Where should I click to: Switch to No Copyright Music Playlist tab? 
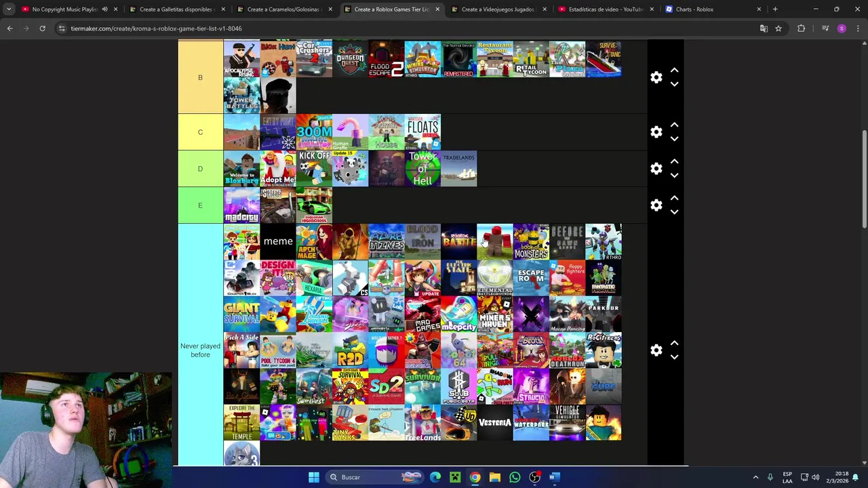(64, 9)
